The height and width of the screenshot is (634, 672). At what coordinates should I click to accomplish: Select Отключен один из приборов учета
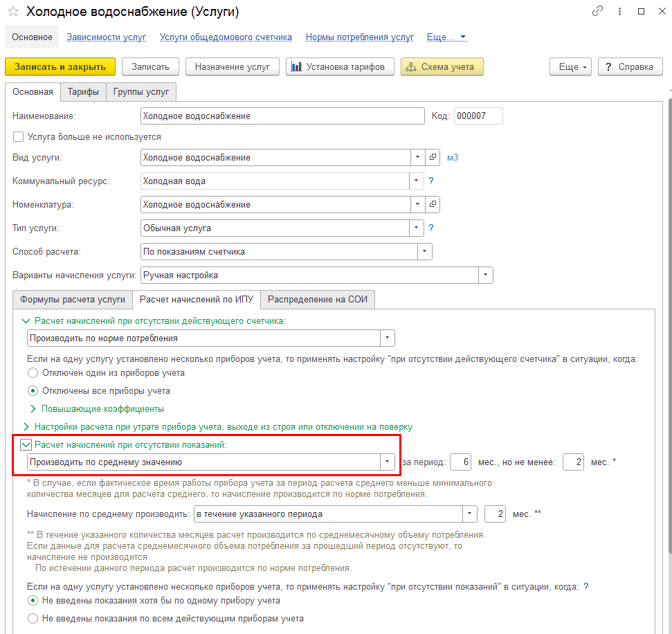point(33,373)
